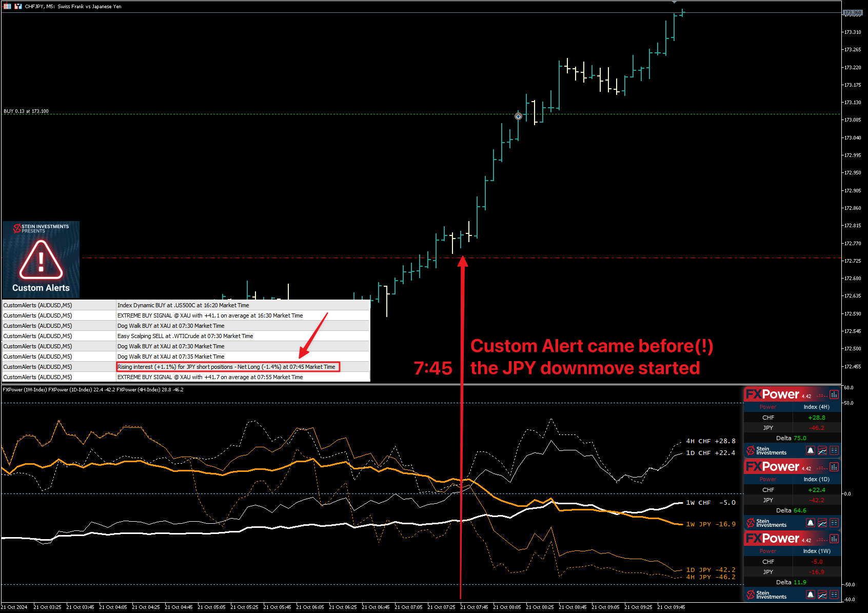Click the '4H CHF +28.8' line label

pos(711,441)
